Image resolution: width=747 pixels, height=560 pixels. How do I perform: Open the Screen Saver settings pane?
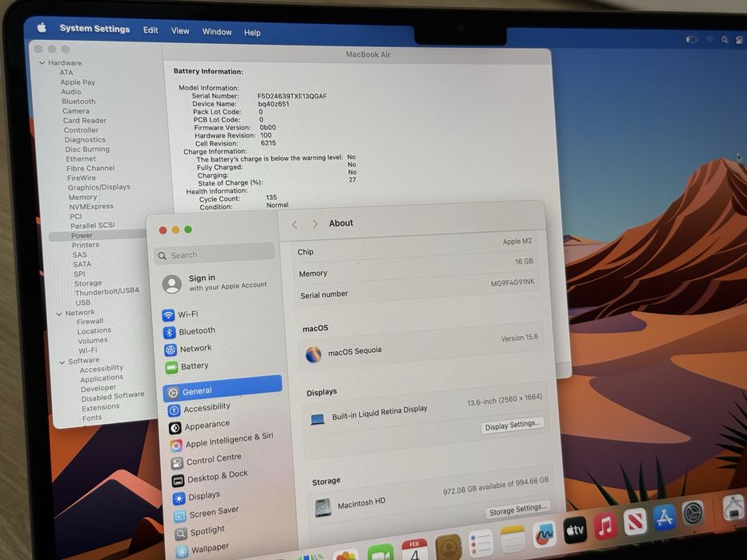click(214, 512)
